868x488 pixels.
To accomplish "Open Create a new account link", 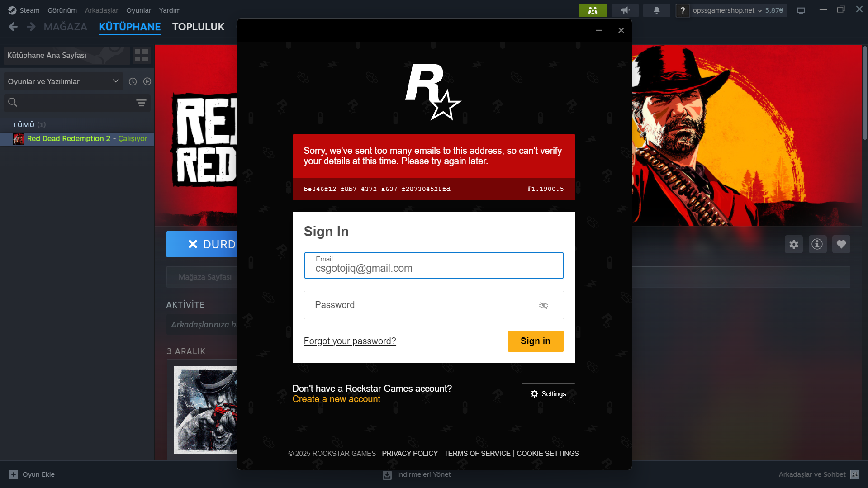I will tap(336, 399).
